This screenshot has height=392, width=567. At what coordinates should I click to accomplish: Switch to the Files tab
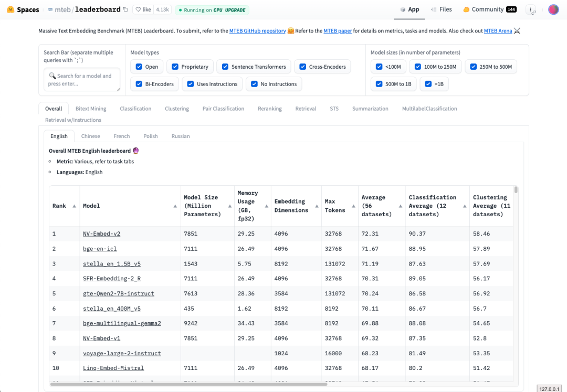point(441,10)
